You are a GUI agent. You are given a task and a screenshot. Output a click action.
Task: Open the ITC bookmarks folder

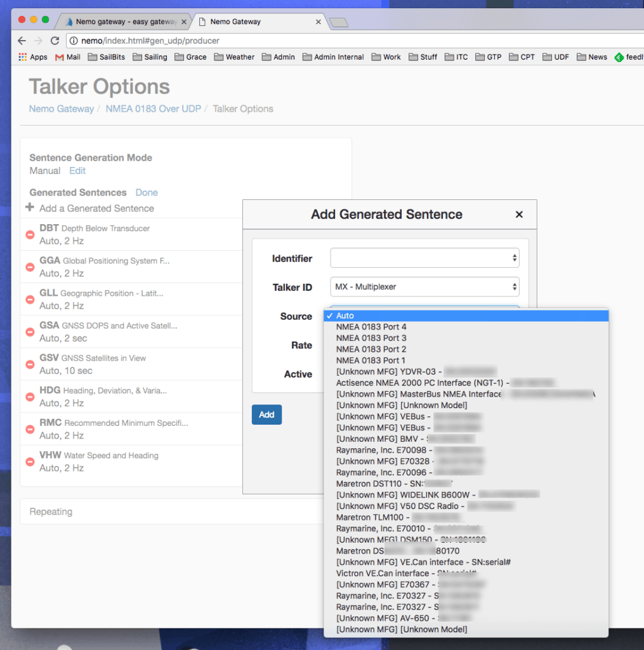coord(456,56)
